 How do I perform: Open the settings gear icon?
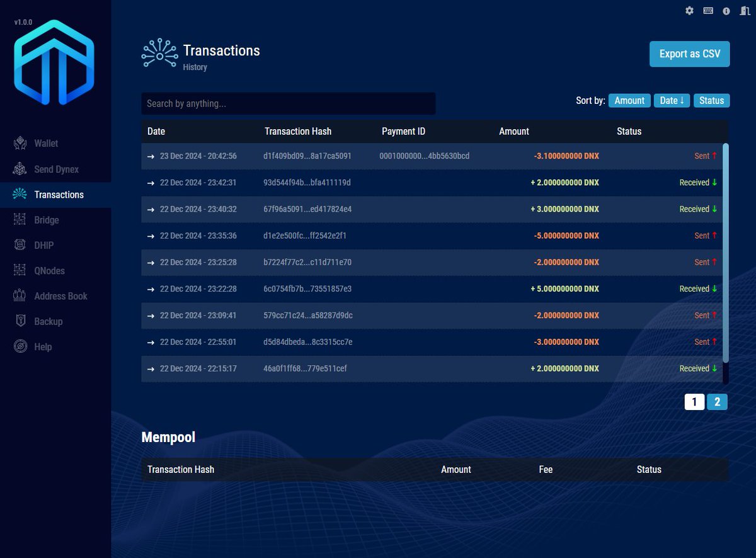click(x=689, y=11)
